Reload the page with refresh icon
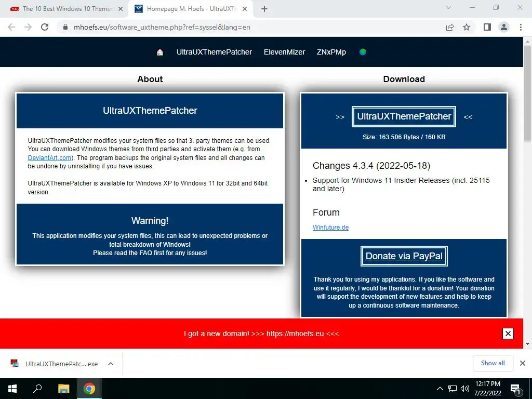 (x=45, y=27)
